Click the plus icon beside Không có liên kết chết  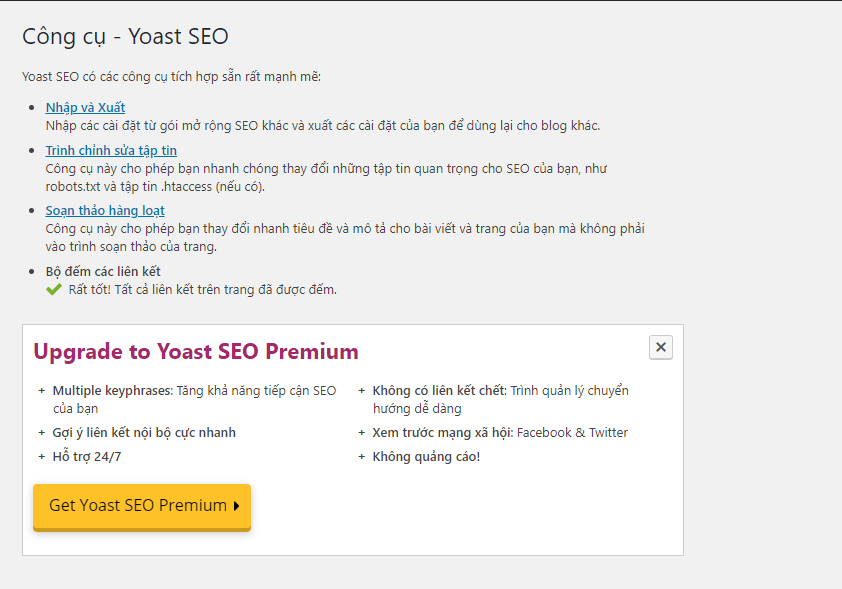pyautogui.click(x=361, y=391)
